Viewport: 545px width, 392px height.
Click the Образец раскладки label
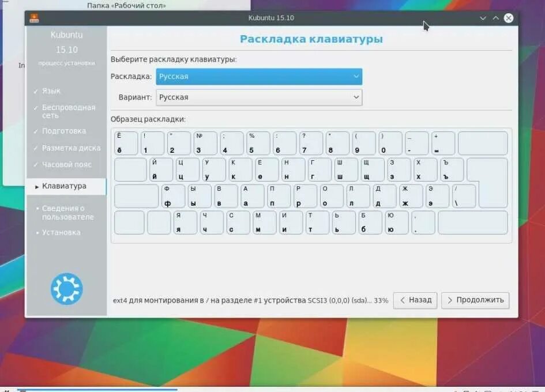tap(148, 119)
